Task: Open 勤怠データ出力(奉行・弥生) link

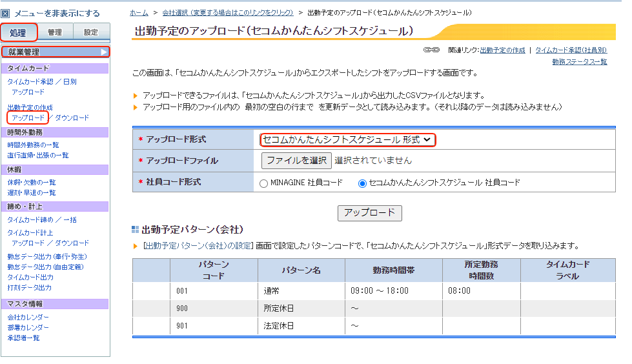Action: coord(47,256)
